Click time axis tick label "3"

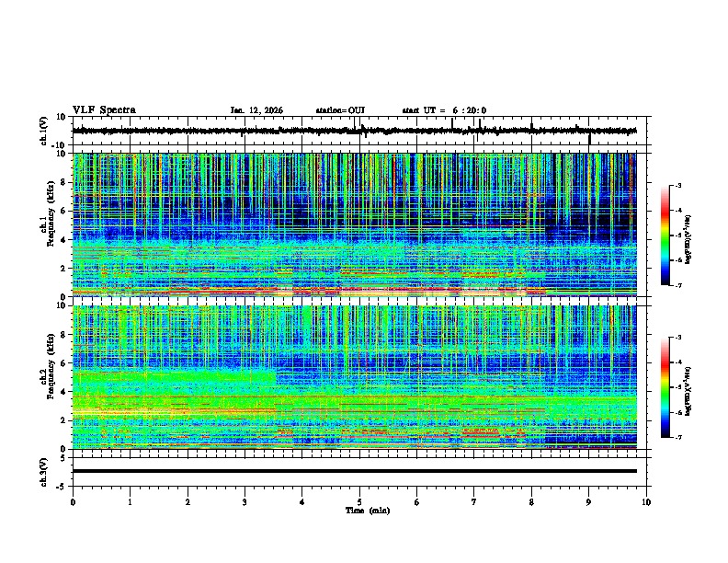coord(245,502)
